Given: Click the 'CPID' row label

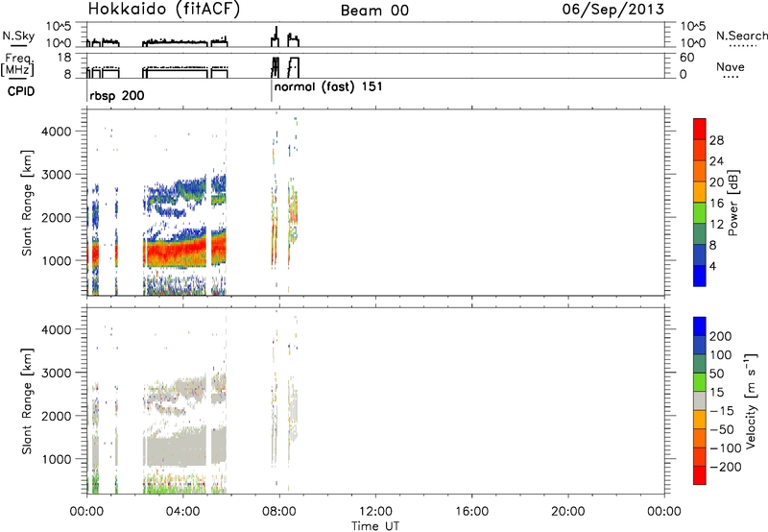Looking at the screenshot, I should point(21,91).
